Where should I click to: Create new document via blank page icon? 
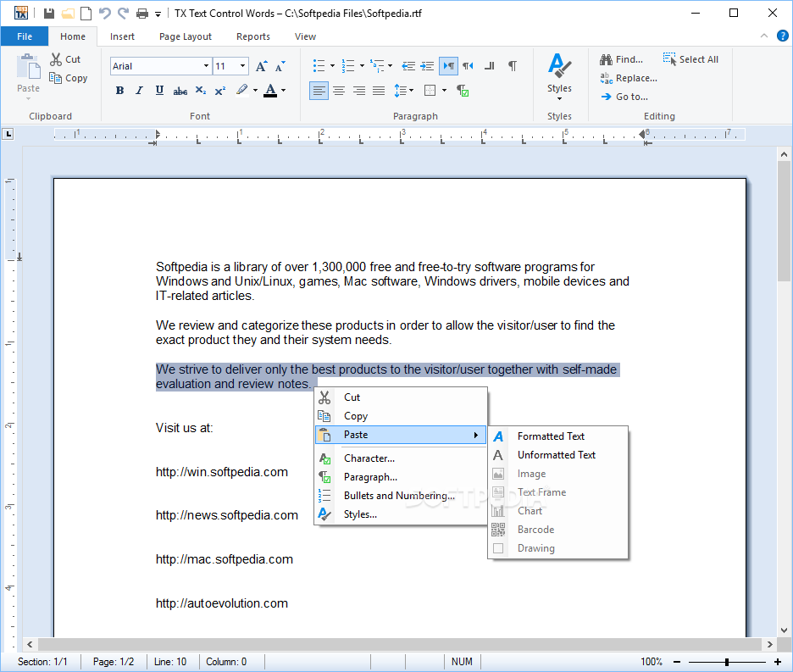pos(86,14)
